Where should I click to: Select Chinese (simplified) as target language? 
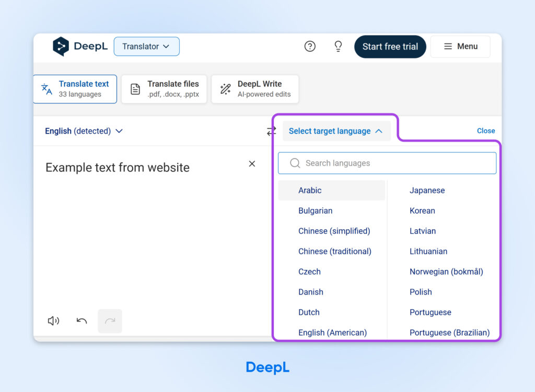point(334,231)
